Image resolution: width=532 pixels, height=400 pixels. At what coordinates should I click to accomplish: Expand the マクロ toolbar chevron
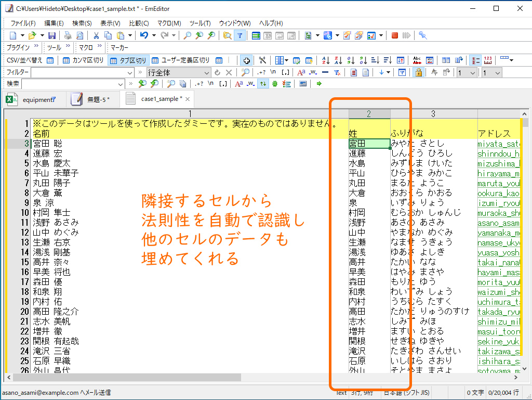99,46
